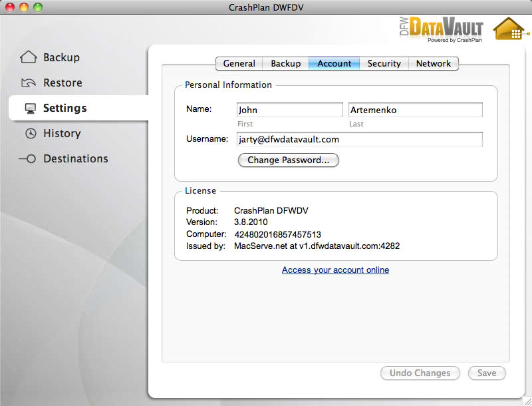Select the Account tab
The width and height of the screenshot is (532, 406).
pyautogui.click(x=334, y=63)
